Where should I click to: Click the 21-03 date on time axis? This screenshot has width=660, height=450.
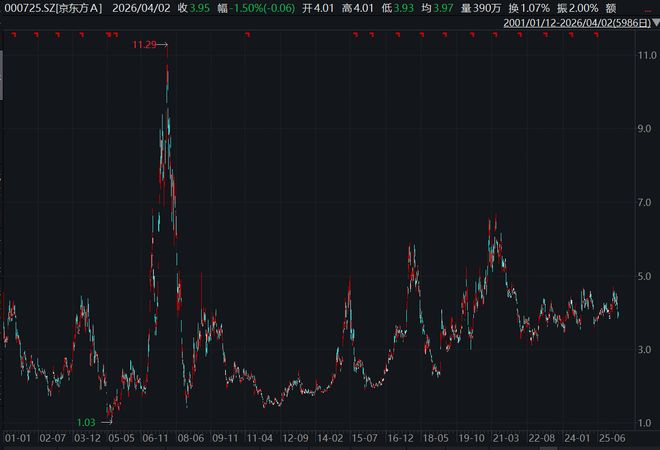coord(503,438)
